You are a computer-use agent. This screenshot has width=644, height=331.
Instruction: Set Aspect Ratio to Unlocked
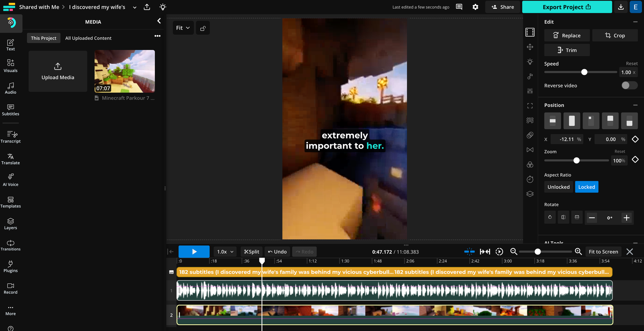(x=558, y=187)
